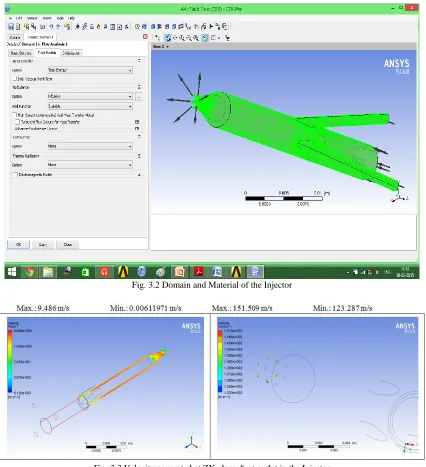Click the first yellow ANSYS taskbar icon
This screenshot has height=467, width=426.
(x=123, y=272)
